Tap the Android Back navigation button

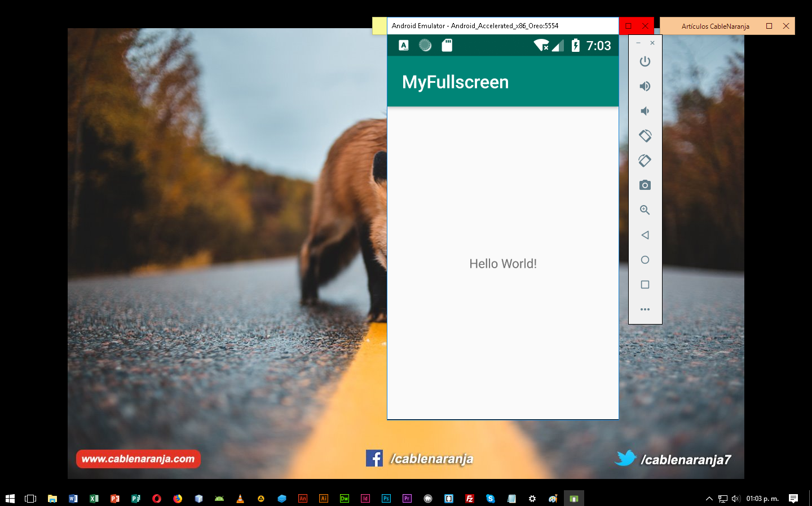coord(645,235)
